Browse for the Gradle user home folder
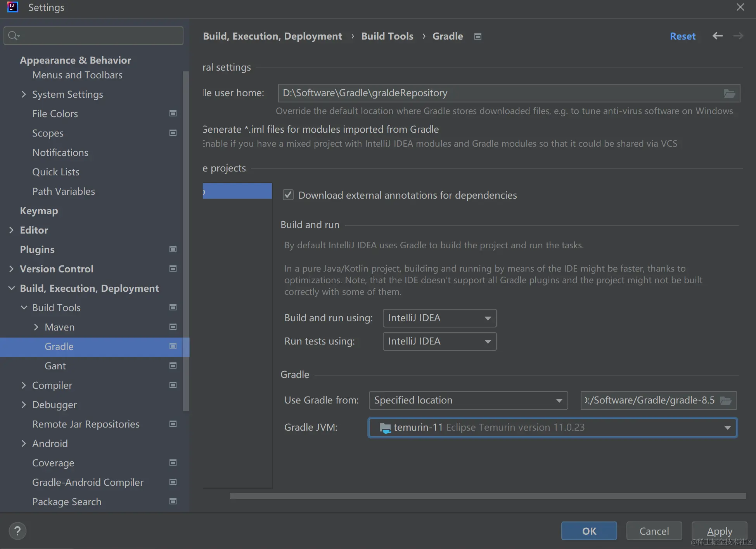The image size is (756, 549). point(729,93)
